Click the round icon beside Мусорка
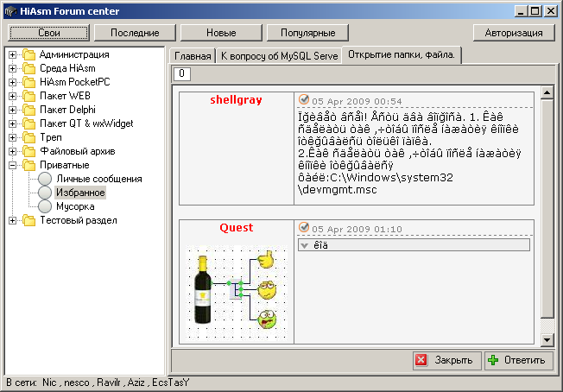 coord(46,206)
